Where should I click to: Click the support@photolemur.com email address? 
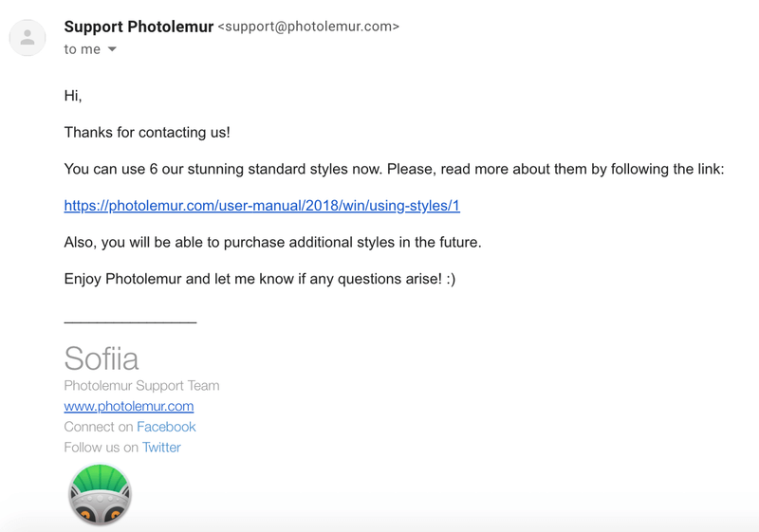[x=308, y=27]
